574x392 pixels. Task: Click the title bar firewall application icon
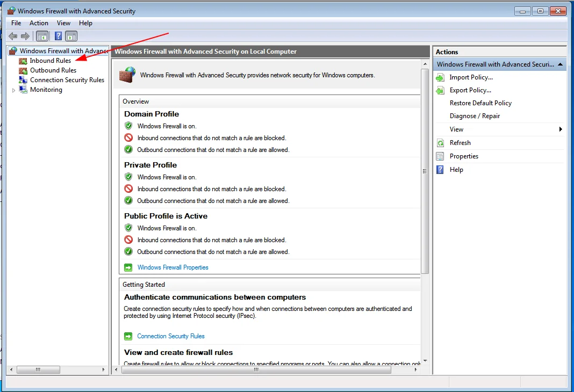(11, 11)
